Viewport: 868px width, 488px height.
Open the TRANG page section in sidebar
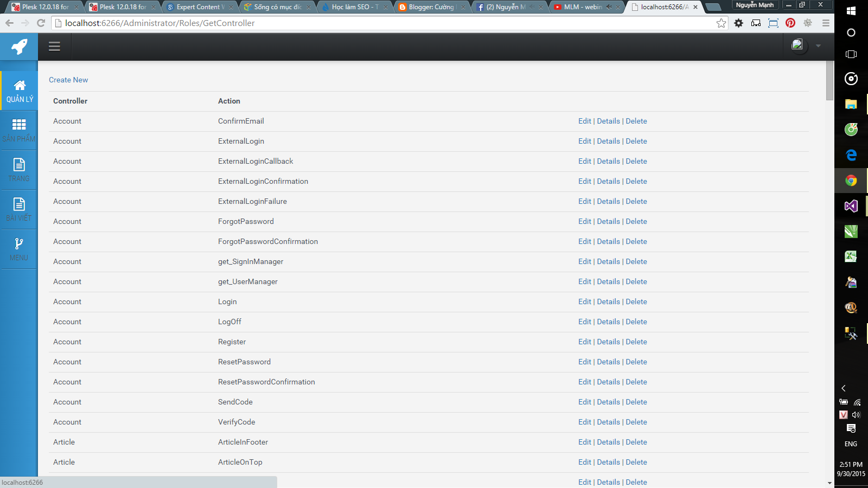pyautogui.click(x=19, y=169)
